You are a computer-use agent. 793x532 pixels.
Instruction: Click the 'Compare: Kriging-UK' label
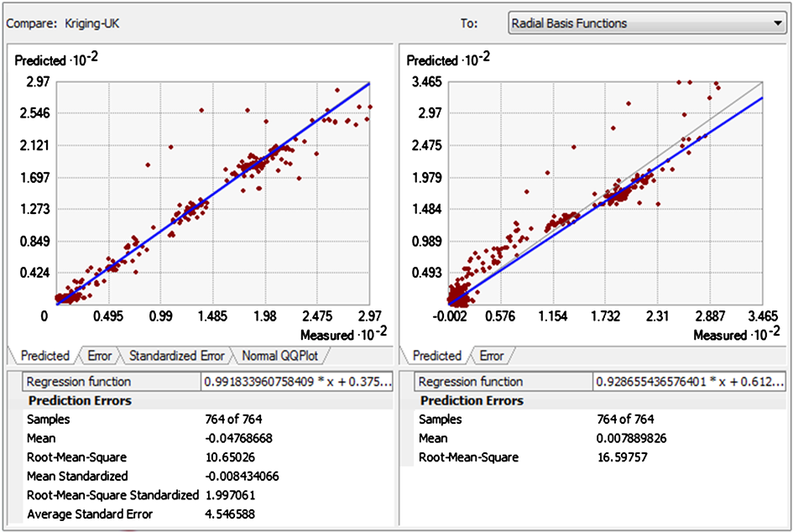(x=63, y=23)
